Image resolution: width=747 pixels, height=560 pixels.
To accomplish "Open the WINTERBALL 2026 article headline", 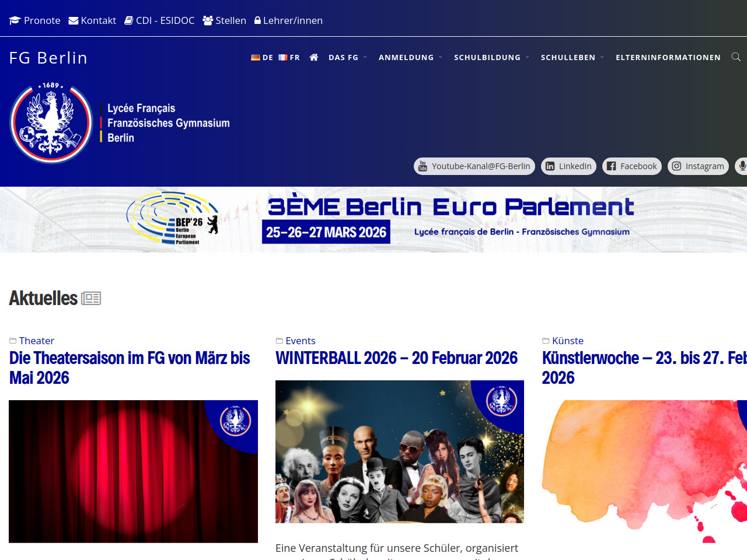I will coord(396,358).
